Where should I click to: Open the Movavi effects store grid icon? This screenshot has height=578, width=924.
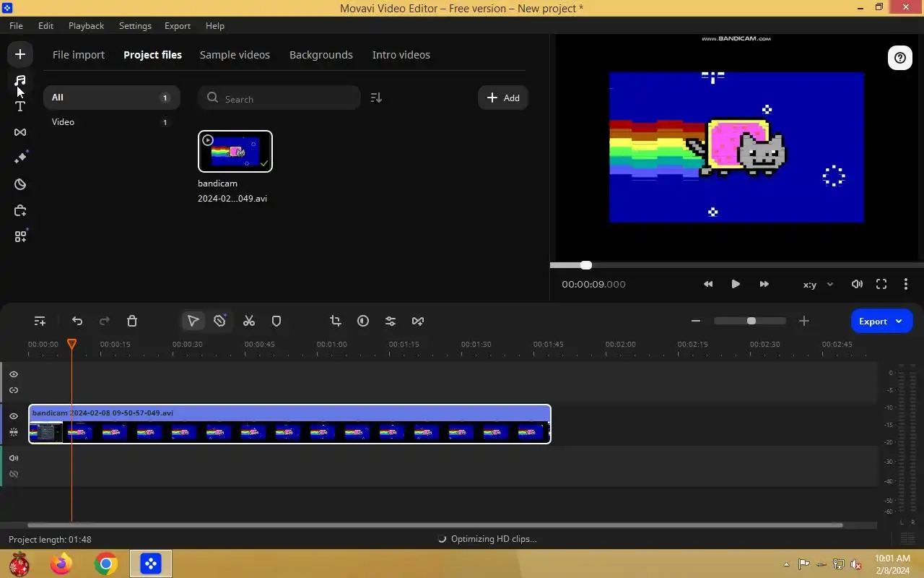[x=20, y=236]
